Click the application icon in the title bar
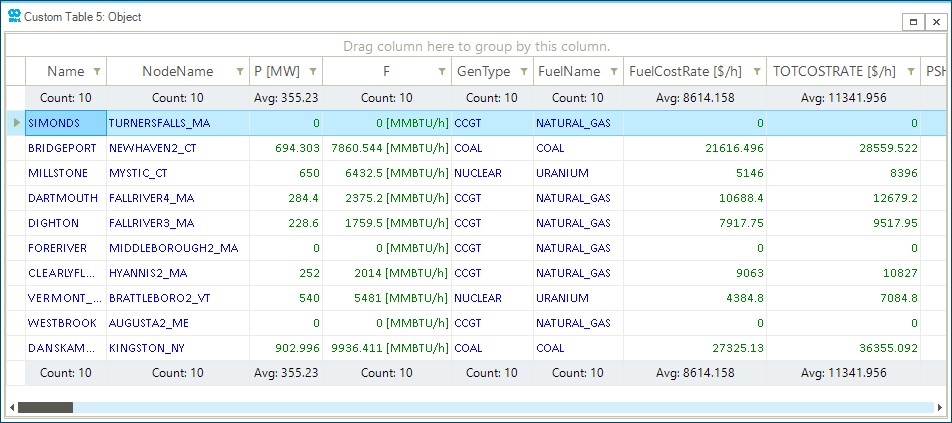Image resolution: width=952 pixels, height=423 pixels. 13,17
